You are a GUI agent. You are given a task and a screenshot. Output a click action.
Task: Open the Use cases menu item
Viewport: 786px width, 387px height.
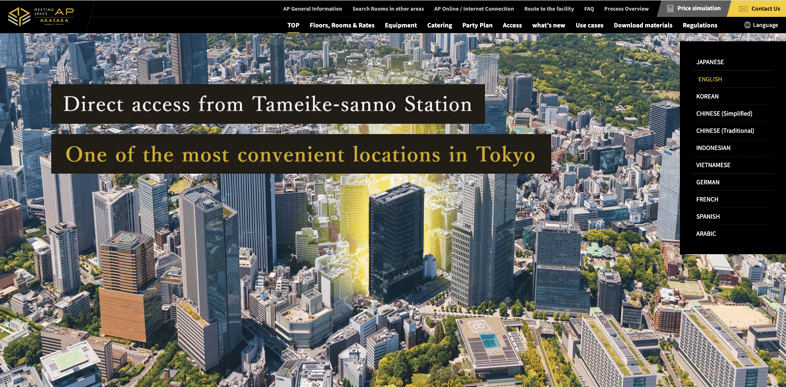pos(590,26)
